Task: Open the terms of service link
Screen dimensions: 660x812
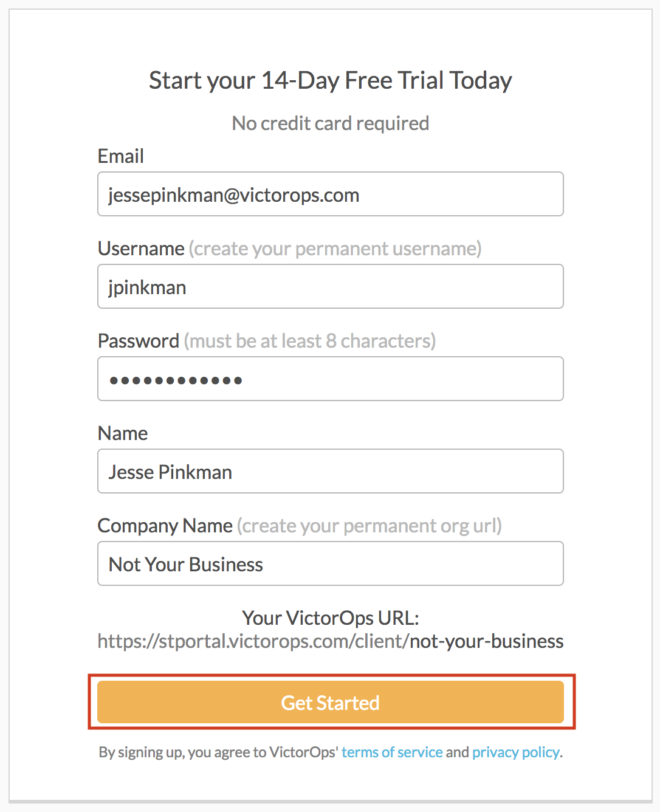Action: coord(392,752)
